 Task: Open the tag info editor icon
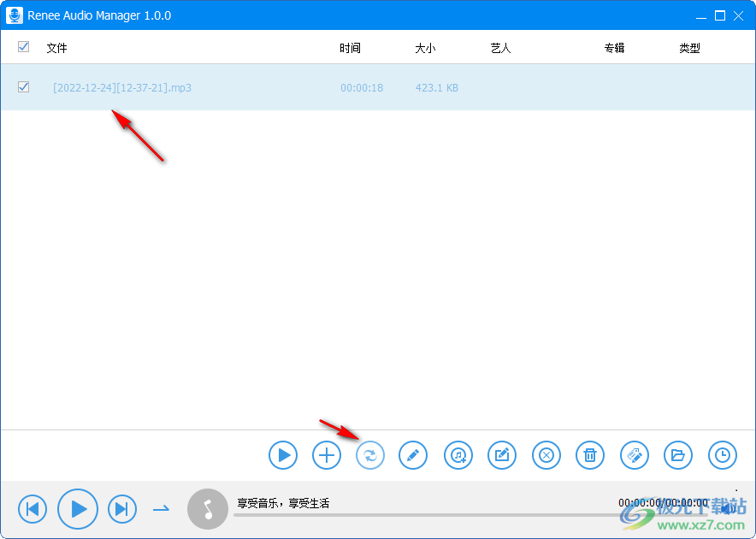coord(502,455)
